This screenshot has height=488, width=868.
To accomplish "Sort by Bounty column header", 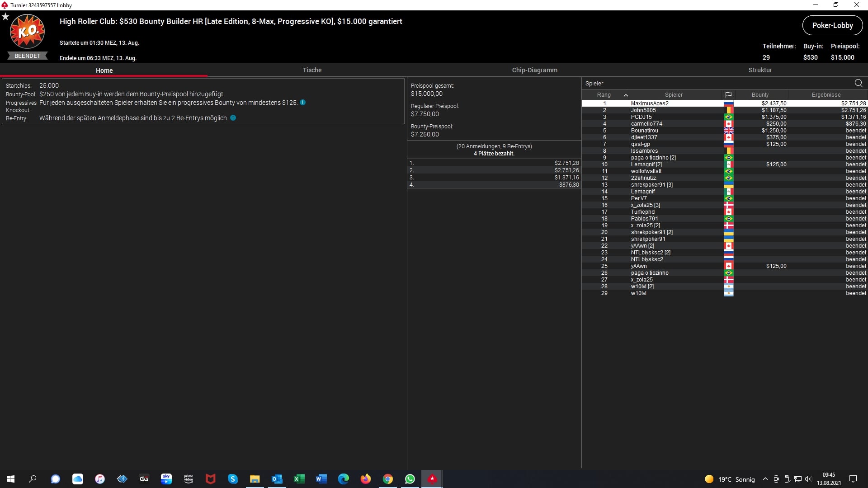I will tap(760, 95).
